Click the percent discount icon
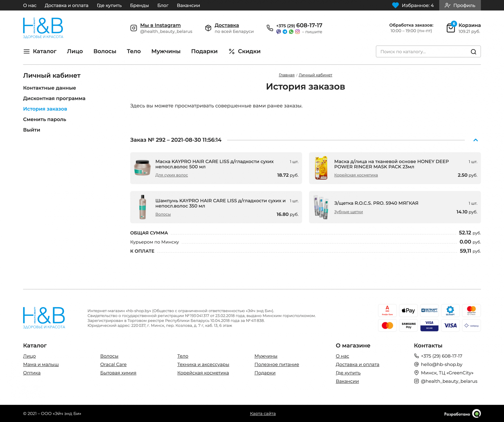 click(x=232, y=51)
